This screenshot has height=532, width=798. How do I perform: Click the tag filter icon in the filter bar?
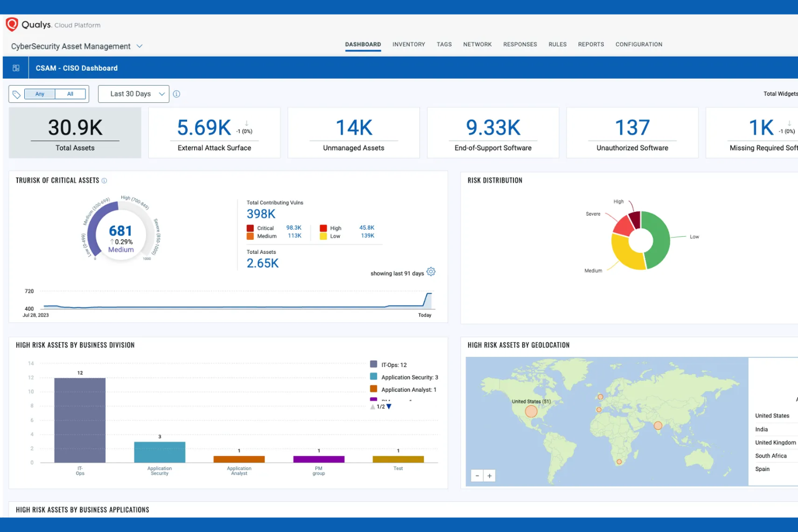(x=17, y=94)
